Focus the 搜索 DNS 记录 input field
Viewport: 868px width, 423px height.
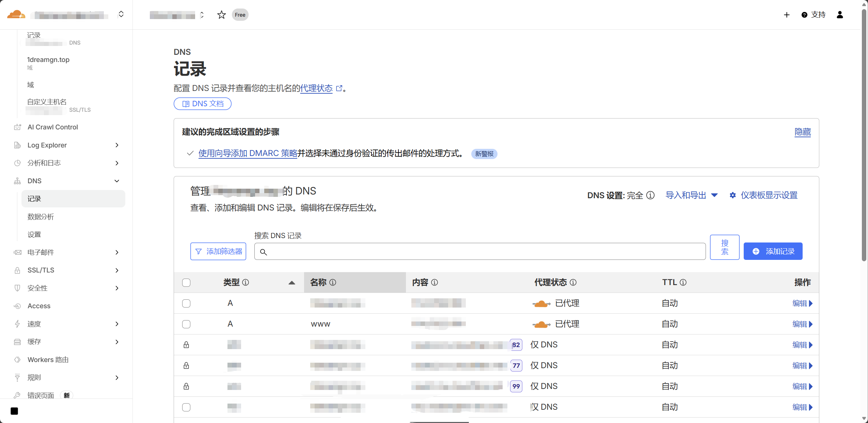[479, 252]
